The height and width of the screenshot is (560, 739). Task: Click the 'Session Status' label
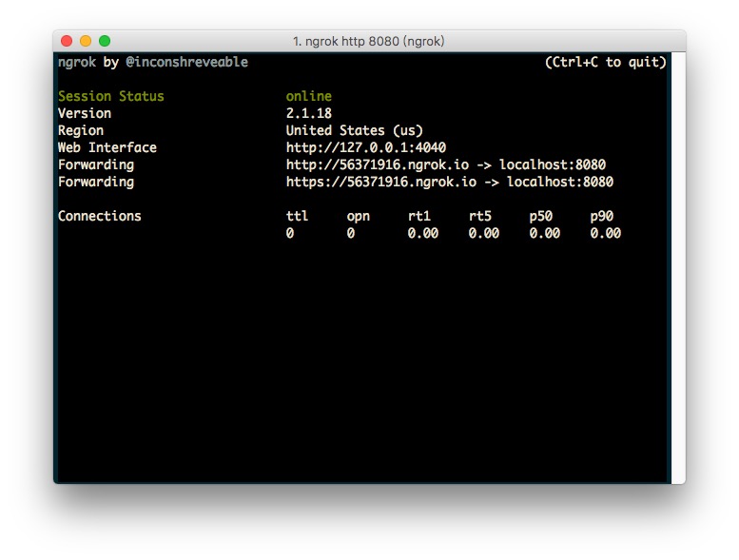click(110, 96)
